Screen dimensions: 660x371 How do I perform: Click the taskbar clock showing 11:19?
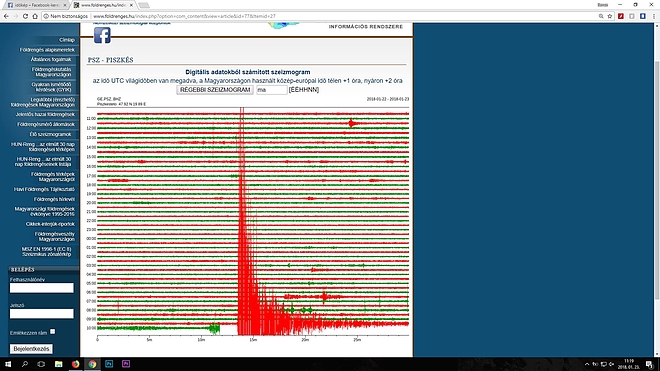coord(629,364)
